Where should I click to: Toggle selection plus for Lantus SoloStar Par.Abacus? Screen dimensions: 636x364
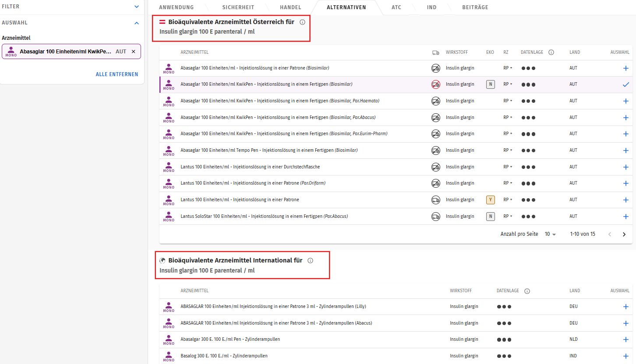[625, 217]
